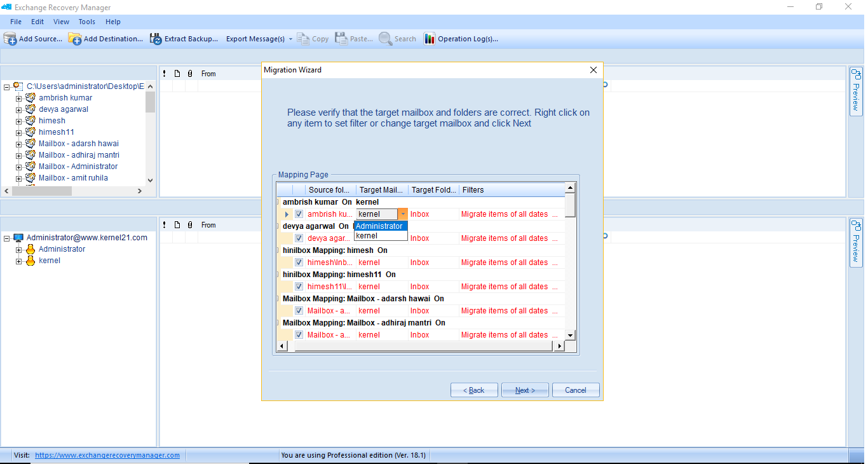Collapse the source file root node
The height and width of the screenshot is (464, 868).
7,86
